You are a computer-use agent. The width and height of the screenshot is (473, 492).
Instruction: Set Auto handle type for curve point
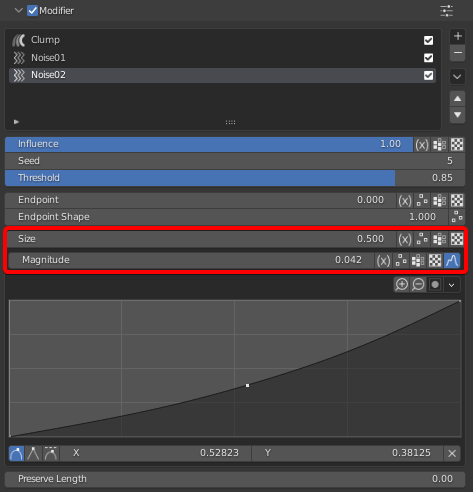pyautogui.click(x=16, y=453)
